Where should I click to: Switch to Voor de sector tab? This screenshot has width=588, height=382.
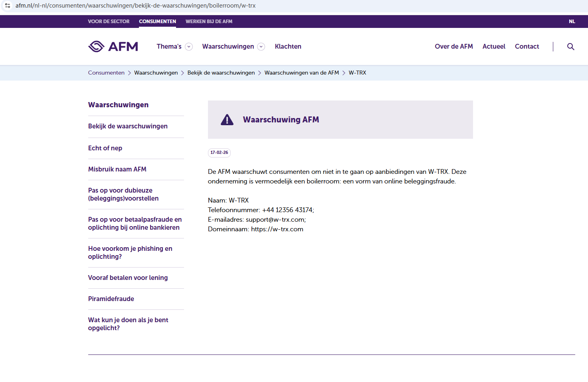tap(109, 22)
